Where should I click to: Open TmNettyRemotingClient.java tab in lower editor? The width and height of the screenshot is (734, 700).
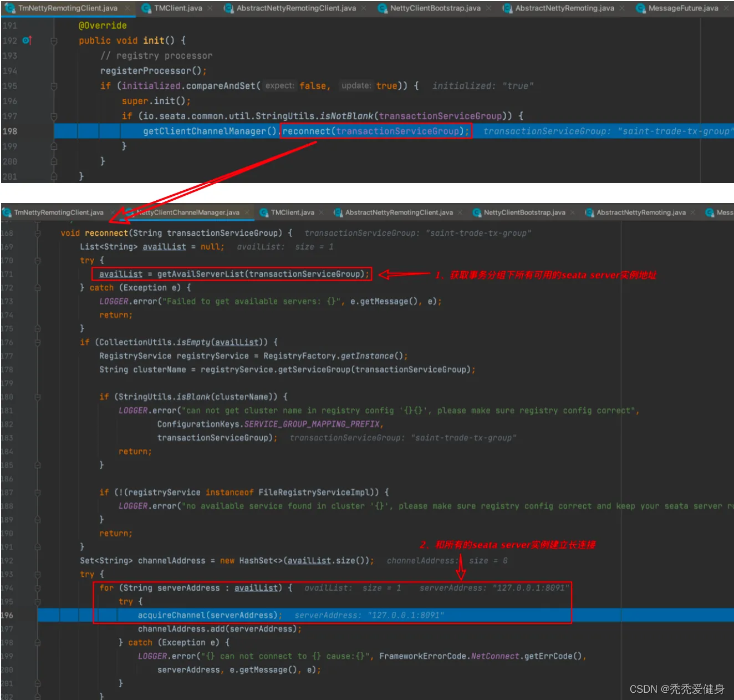pyautogui.click(x=59, y=212)
